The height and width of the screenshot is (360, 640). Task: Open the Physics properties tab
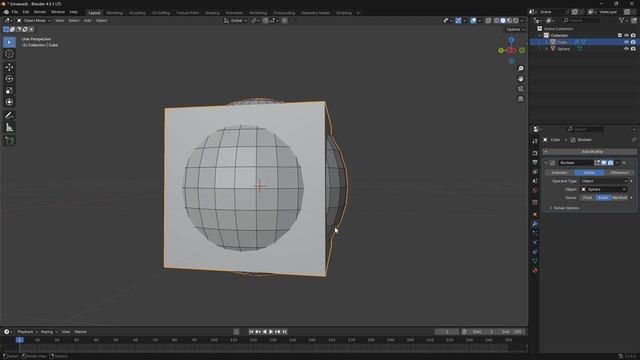pyautogui.click(x=535, y=242)
